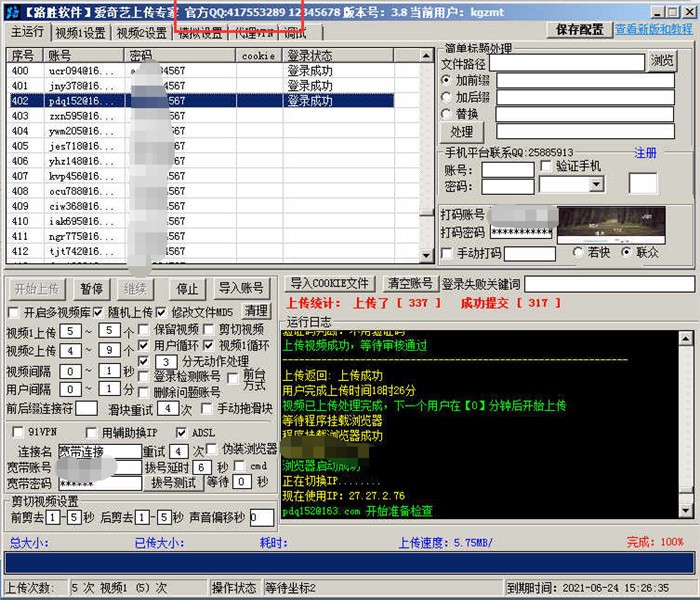
Task: Toggle the 保留视频 checkbox
Action: [x=144, y=329]
